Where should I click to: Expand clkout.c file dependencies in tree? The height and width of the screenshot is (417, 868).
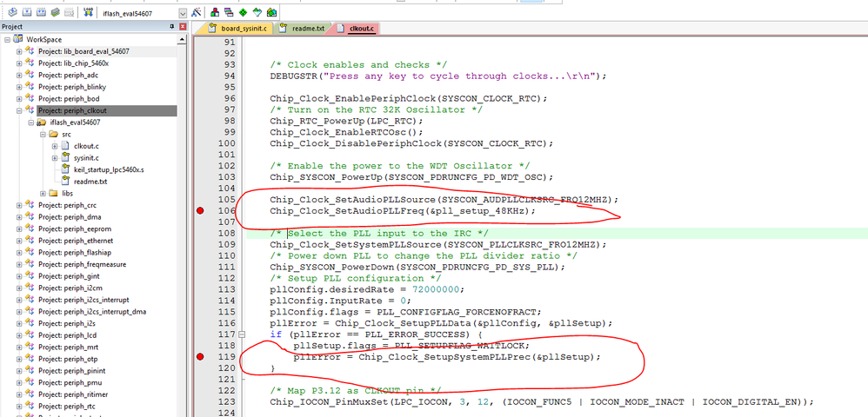[x=54, y=146]
